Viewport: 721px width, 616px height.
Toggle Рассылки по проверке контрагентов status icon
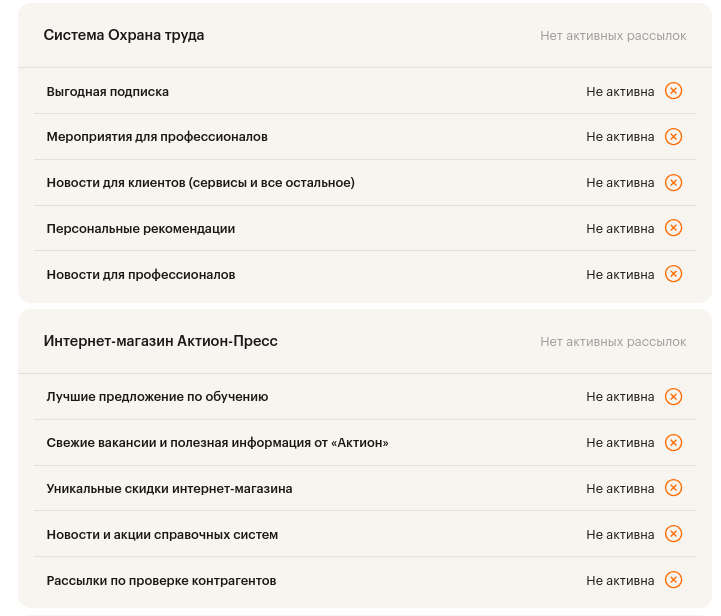674,580
